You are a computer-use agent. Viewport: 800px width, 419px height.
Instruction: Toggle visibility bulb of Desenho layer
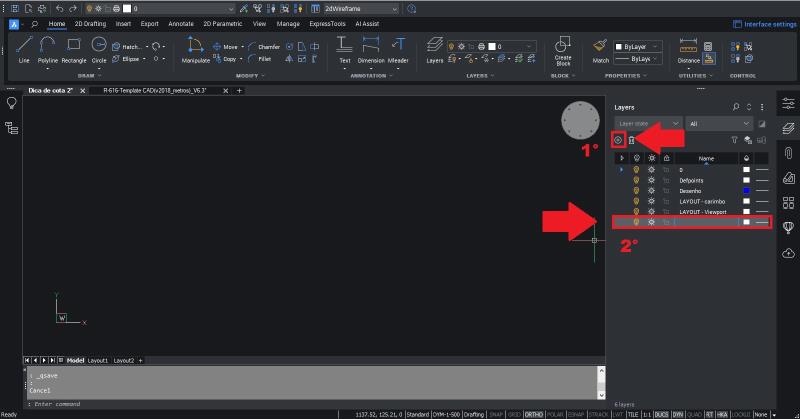[x=636, y=191]
